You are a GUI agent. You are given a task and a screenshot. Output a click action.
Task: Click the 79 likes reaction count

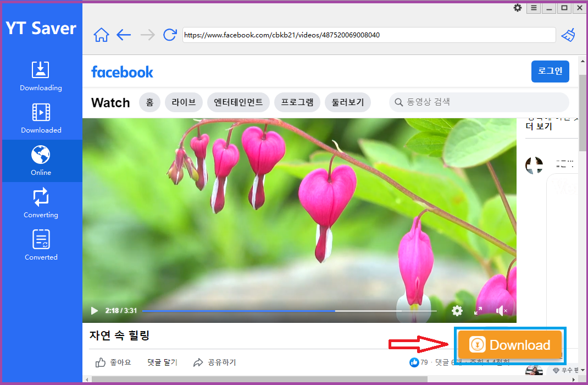click(419, 362)
